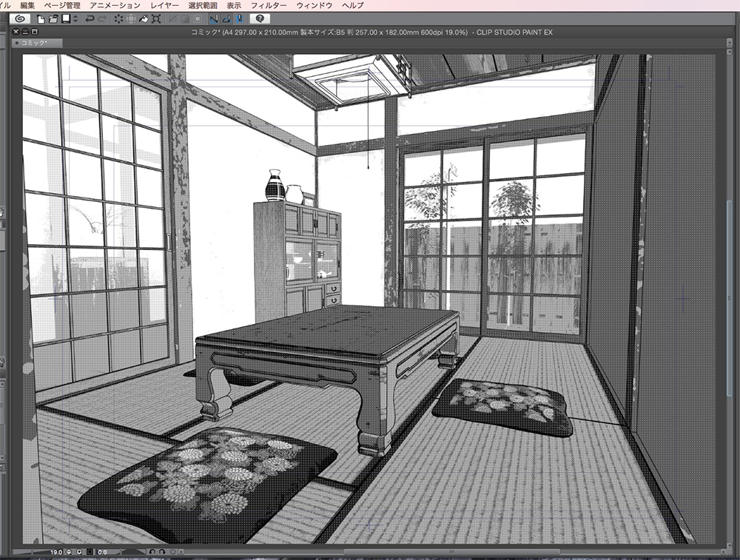
Task: Open the アニメーション menu
Action: [115, 5]
